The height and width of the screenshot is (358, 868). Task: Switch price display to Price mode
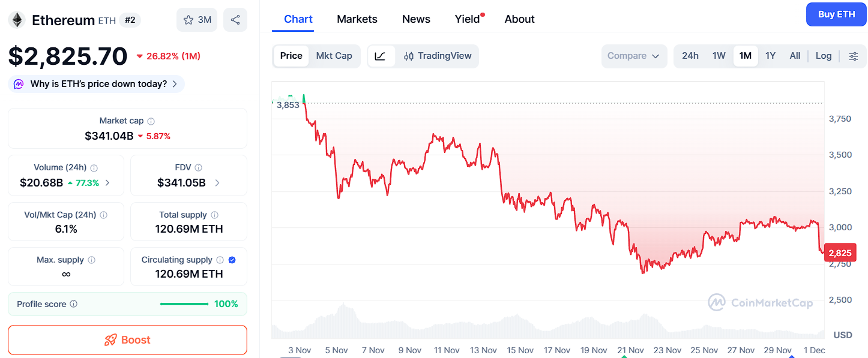click(x=291, y=56)
